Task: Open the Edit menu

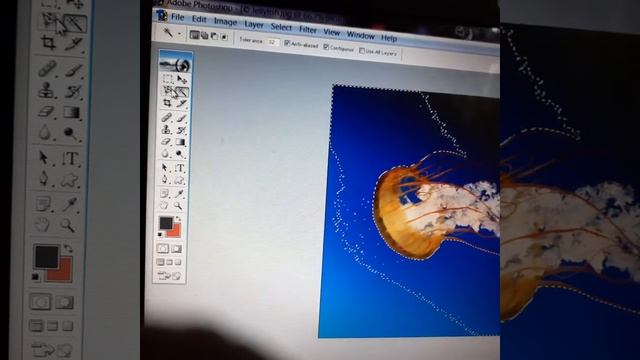Action: pyautogui.click(x=199, y=19)
